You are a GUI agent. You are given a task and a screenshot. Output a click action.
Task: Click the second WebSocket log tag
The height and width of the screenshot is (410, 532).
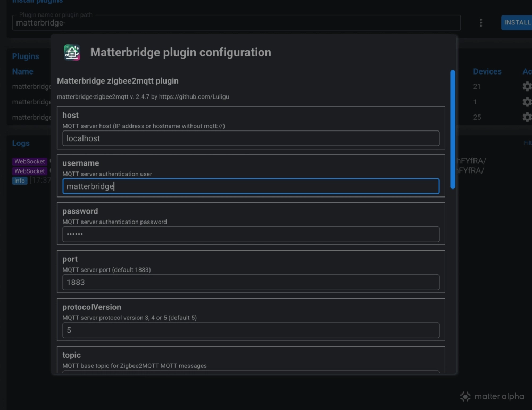pyautogui.click(x=30, y=171)
